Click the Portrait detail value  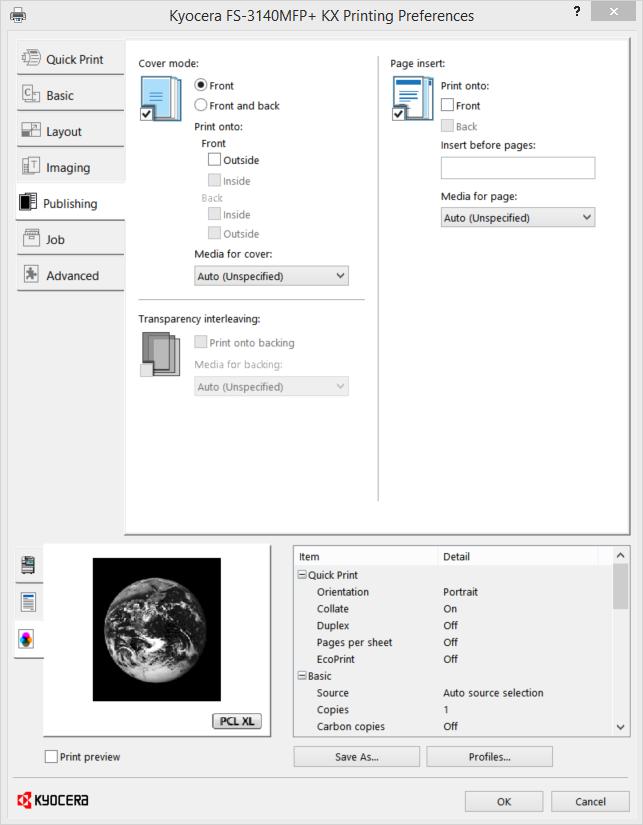460,592
